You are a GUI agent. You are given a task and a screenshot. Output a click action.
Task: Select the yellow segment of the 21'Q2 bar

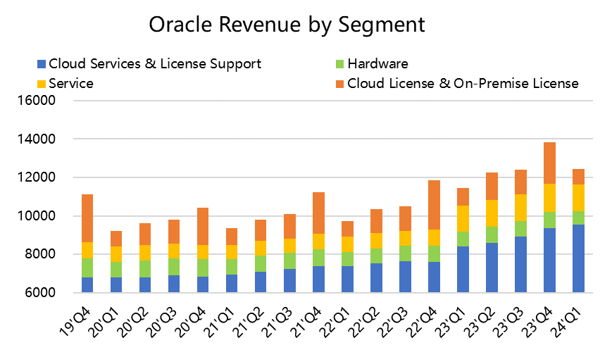261,248
